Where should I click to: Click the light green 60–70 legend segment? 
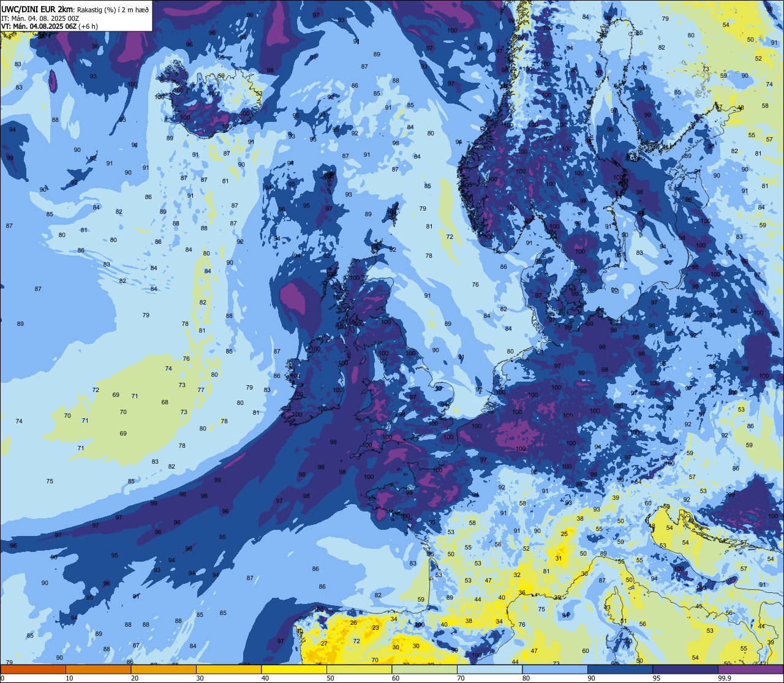[424, 669]
